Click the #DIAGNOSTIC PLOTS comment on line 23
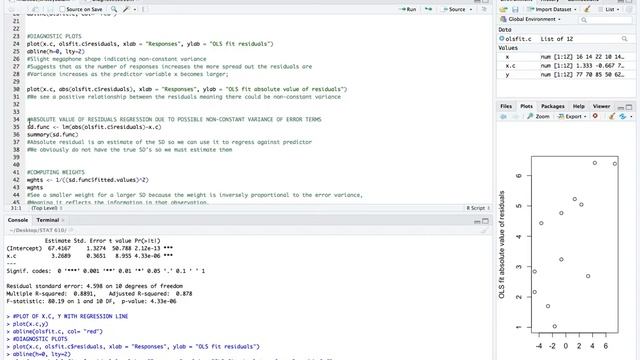Image resolution: width=640 pixels, height=360 pixels. click(x=54, y=36)
